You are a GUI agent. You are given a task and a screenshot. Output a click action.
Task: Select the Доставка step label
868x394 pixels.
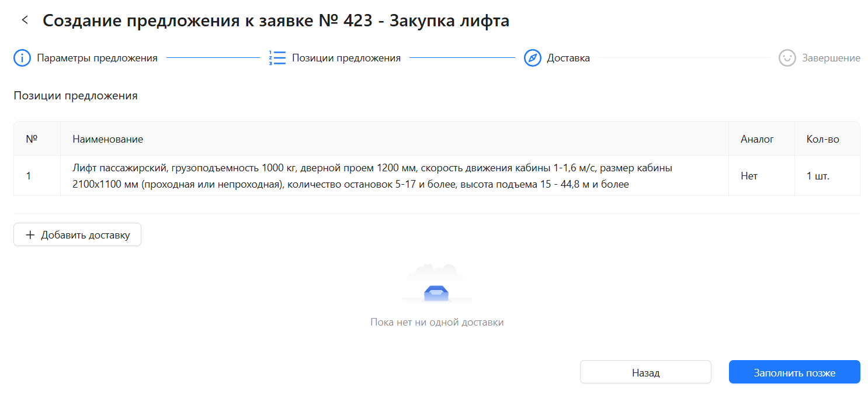tap(568, 58)
